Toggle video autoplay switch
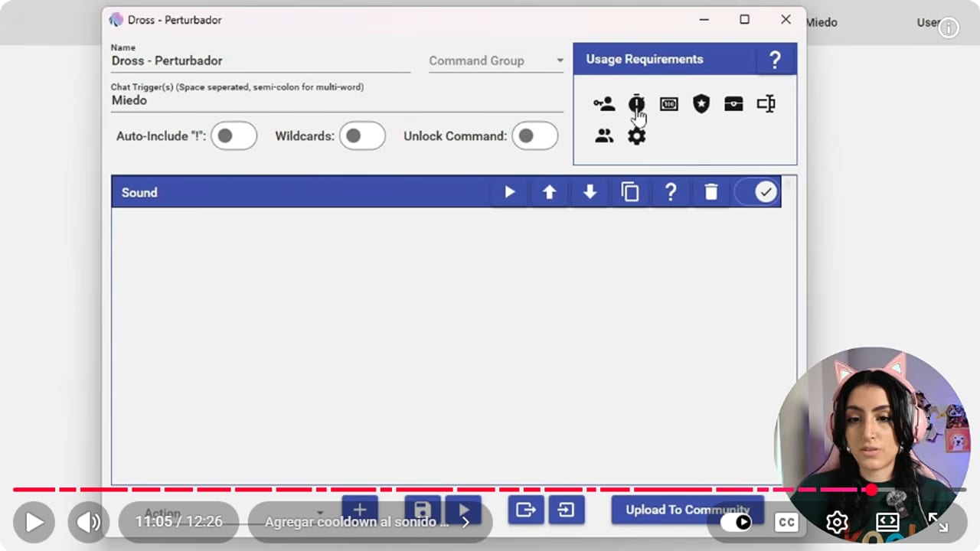This screenshot has width=980, height=551. [x=737, y=523]
